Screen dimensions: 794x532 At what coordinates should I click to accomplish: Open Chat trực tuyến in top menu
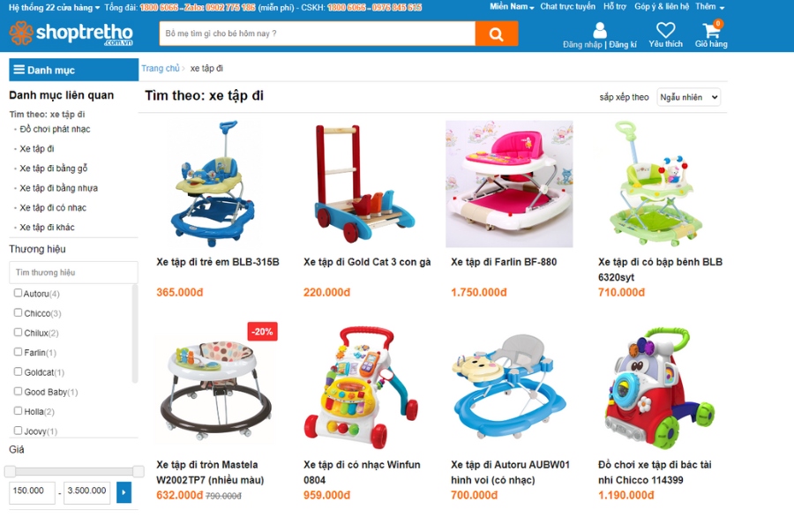pyautogui.click(x=567, y=6)
